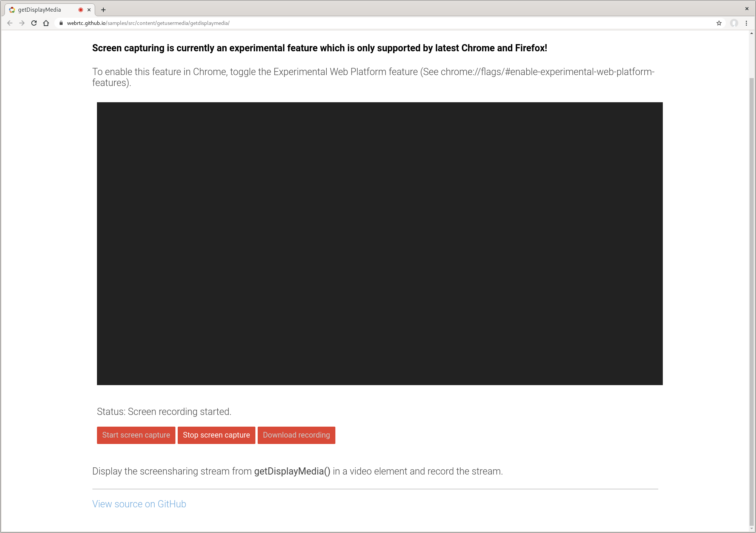Click Start screen capture button
Image resolution: width=756 pixels, height=533 pixels.
136,435
